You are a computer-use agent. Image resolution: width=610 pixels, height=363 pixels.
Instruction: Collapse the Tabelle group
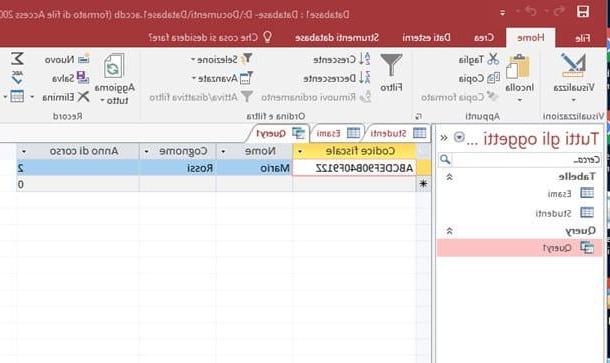pos(449,177)
